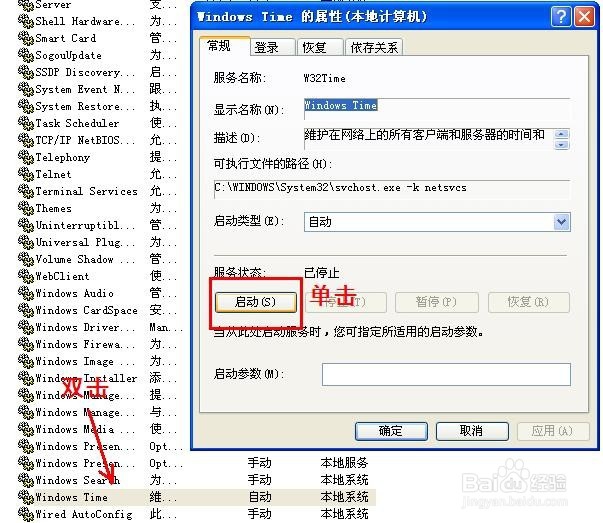Click the gear icon beside Windows Time service
The height and width of the screenshot is (523, 603).
pyautogui.click(x=26, y=497)
